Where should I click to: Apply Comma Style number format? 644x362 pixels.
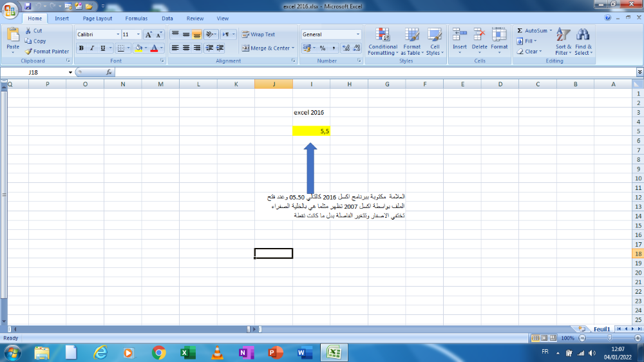(334, 48)
